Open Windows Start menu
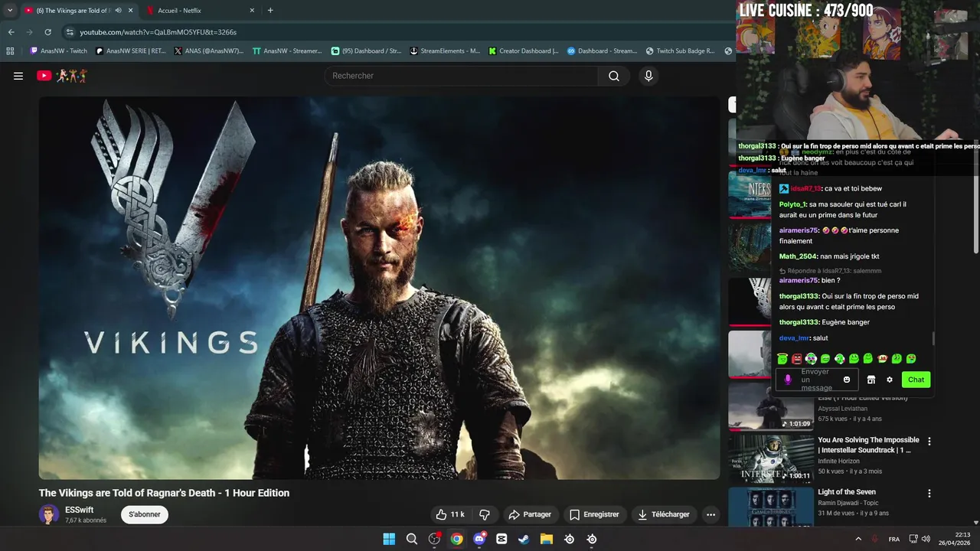The width and height of the screenshot is (980, 551). [389, 539]
